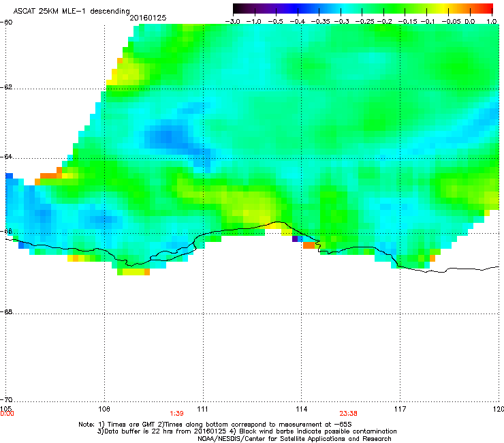Click the longitude label 114

click(301, 409)
